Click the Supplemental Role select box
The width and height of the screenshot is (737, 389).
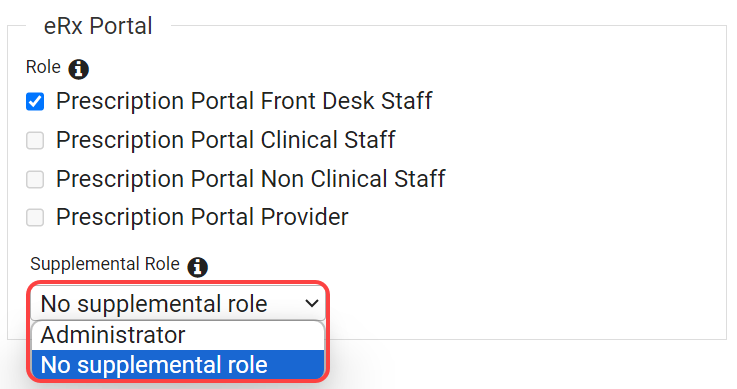click(x=178, y=303)
